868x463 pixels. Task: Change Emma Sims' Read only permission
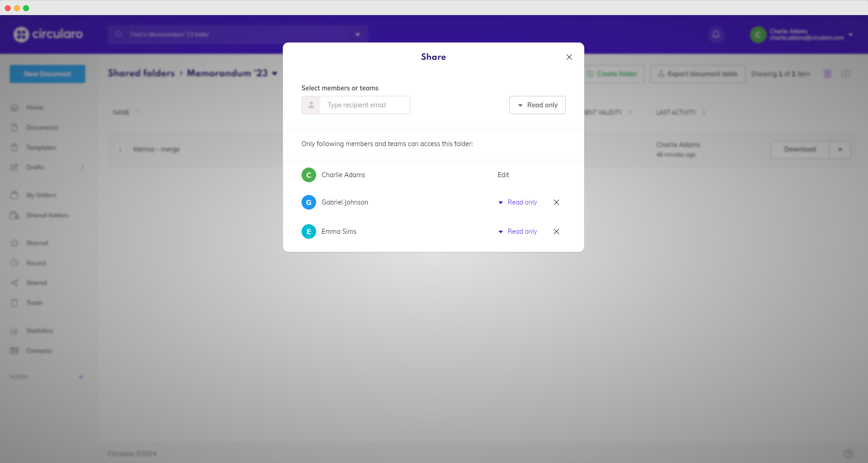(x=518, y=231)
